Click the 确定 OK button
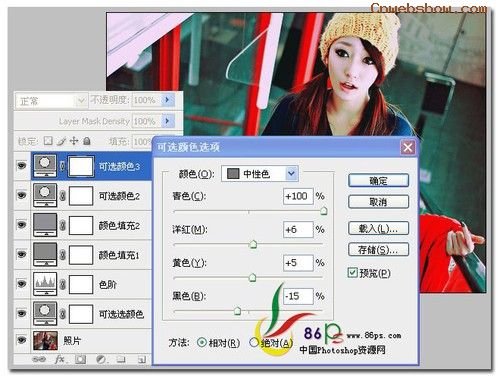 click(378, 181)
